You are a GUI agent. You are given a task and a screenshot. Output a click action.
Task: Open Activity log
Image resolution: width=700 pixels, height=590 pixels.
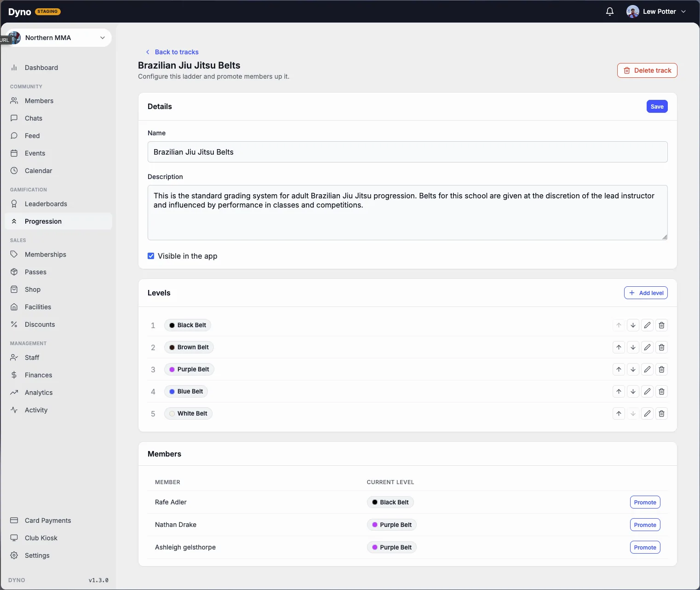click(x=58, y=410)
